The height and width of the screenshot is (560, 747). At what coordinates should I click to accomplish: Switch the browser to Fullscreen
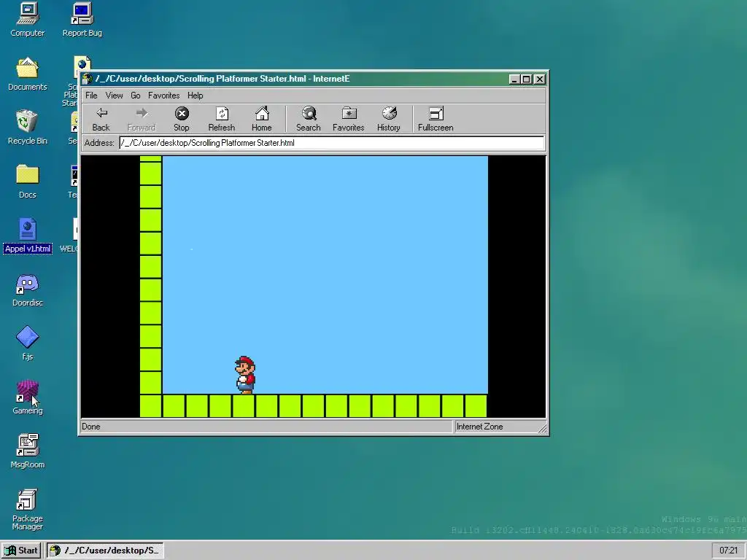436,119
